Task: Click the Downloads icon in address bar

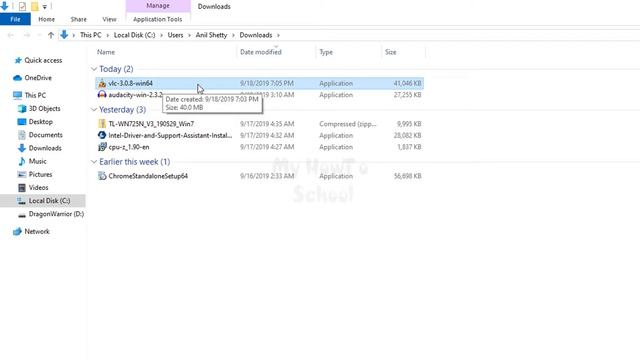Action: pos(64,35)
